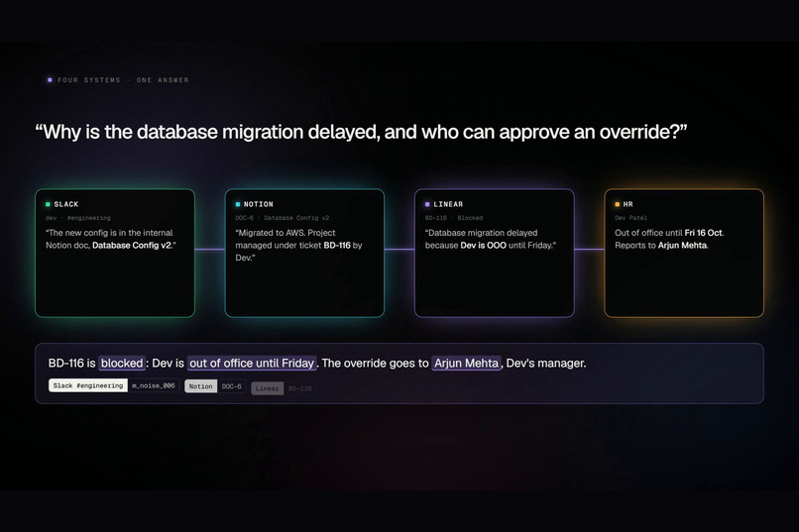The height and width of the screenshot is (532, 799).
Task: Click the database migration question headline
Action: pyautogui.click(x=361, y=132)
